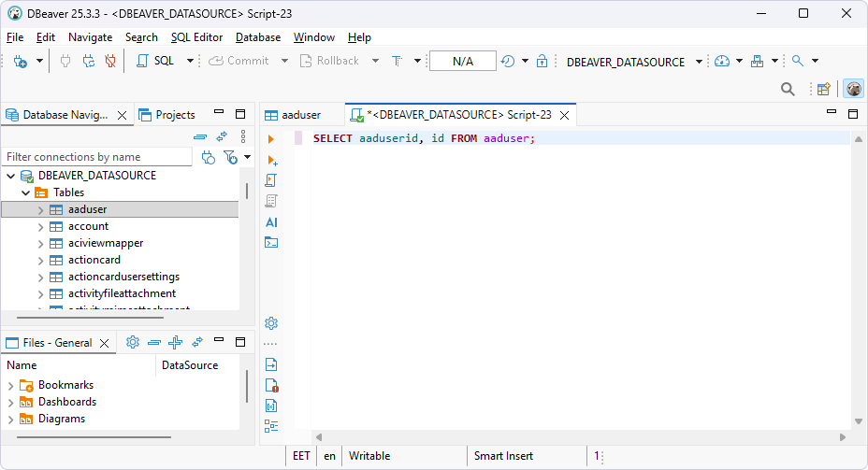This screenshot has width=868, height=470.
Task: Click the open perspective icon
Action: point(824,89)
